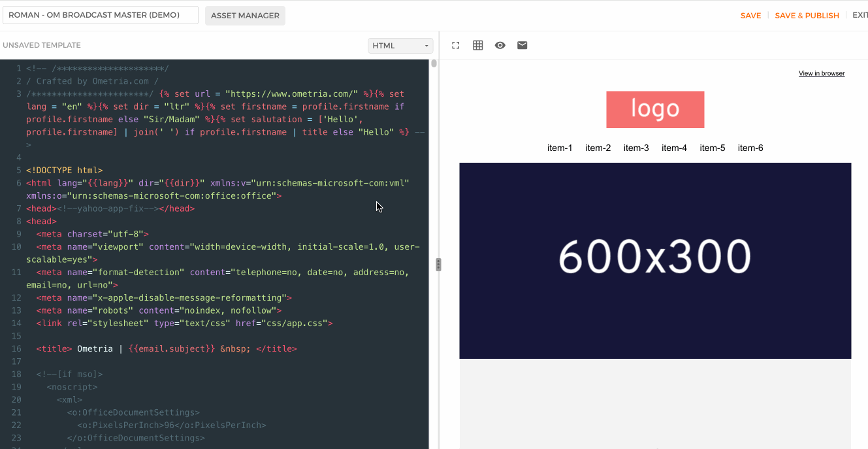Image resolution: width=868 pixels, height=449 pixels.
Task: Select item-2 in the preview navigation
Action: (x=598, y=148)
